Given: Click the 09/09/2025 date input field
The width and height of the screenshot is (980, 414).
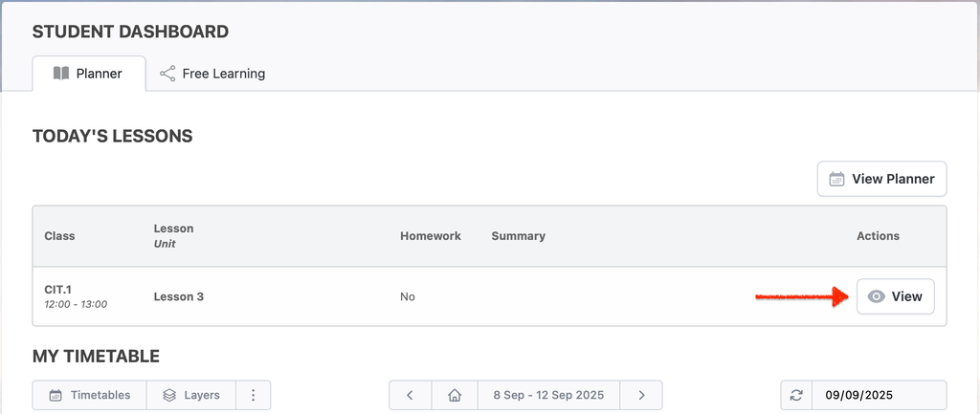Looking at the screenshot, I should [x=879, y=395].
